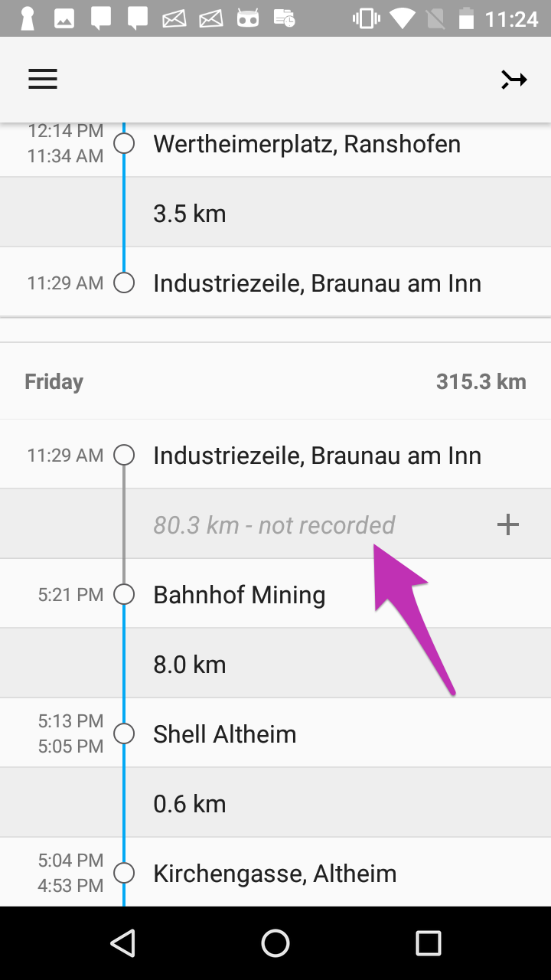This screenshot has width=551, height=980.
Task: Tap Friday's 315.3 km total distance
Action: pos(481,381)
